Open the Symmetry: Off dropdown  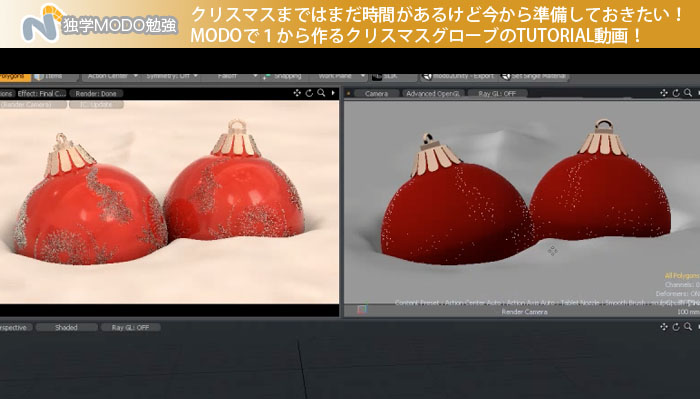click(x=172, y=76)
